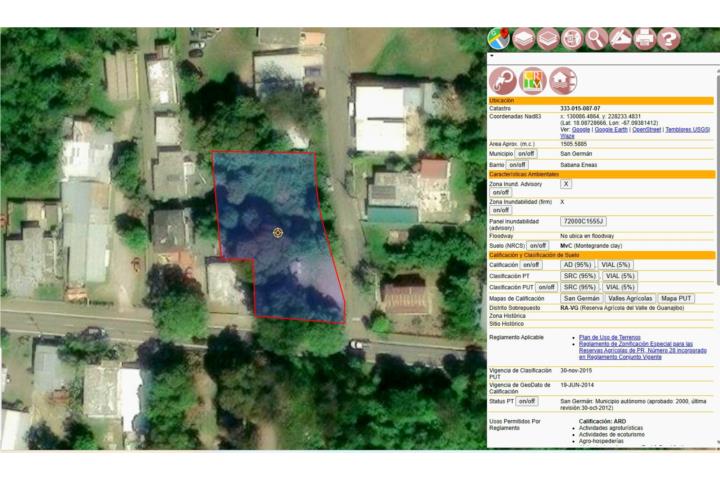Image resolution: width=720 pixels, height=480 pixels.
Task: Click the house icon above Ubicación
Action: click(x=562, y=80)
